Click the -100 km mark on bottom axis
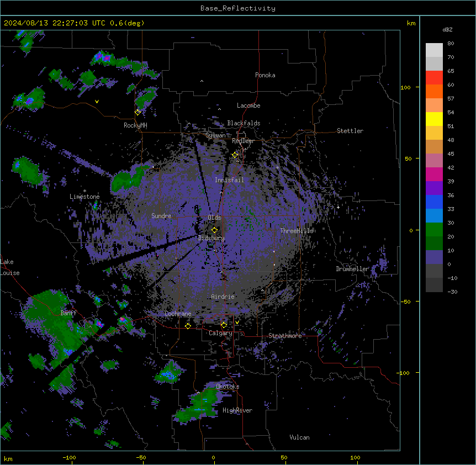Image resolution: width=476 pixels, height=465 pixels. pyautogui.click(x=69, y=457)
